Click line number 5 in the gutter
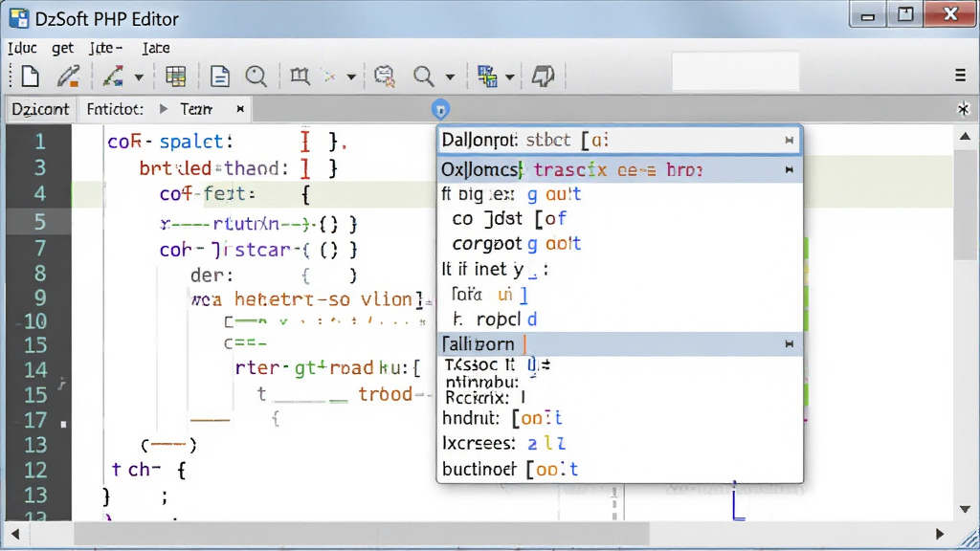Screen dimensions: 980x551 pos(40,222)
